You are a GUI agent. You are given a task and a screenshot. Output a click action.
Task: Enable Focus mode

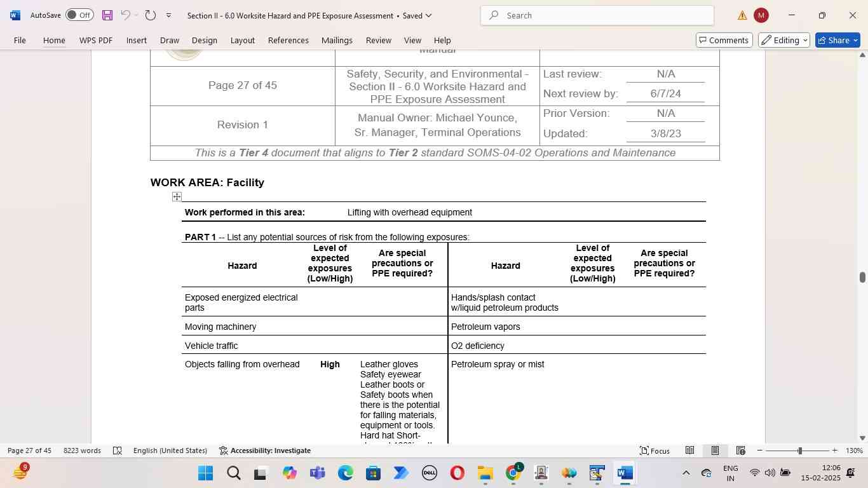[654, 451]
